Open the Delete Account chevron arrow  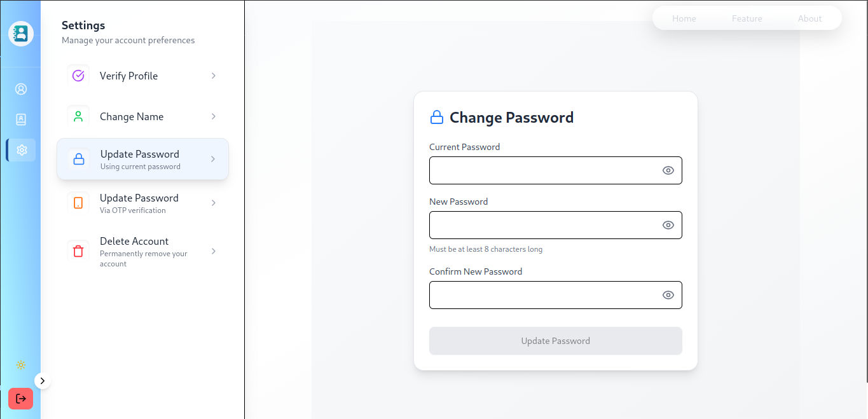(214, 251)
